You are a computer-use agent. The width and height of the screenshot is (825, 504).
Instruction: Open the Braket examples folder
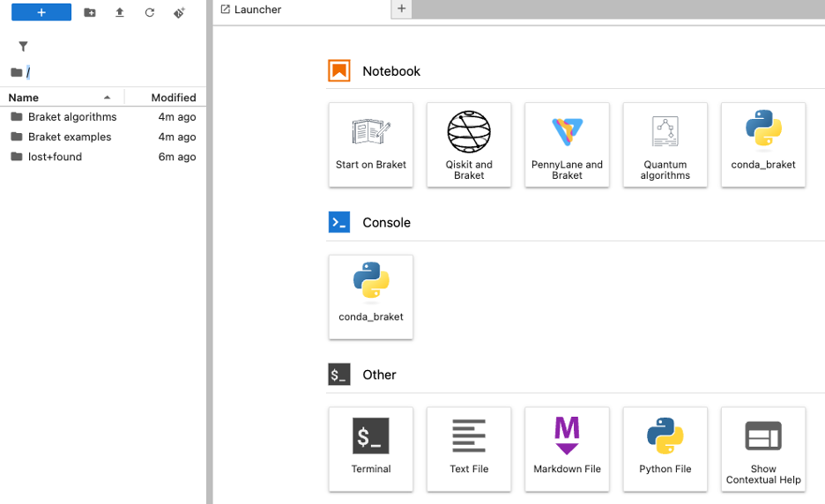coord(70,137)
